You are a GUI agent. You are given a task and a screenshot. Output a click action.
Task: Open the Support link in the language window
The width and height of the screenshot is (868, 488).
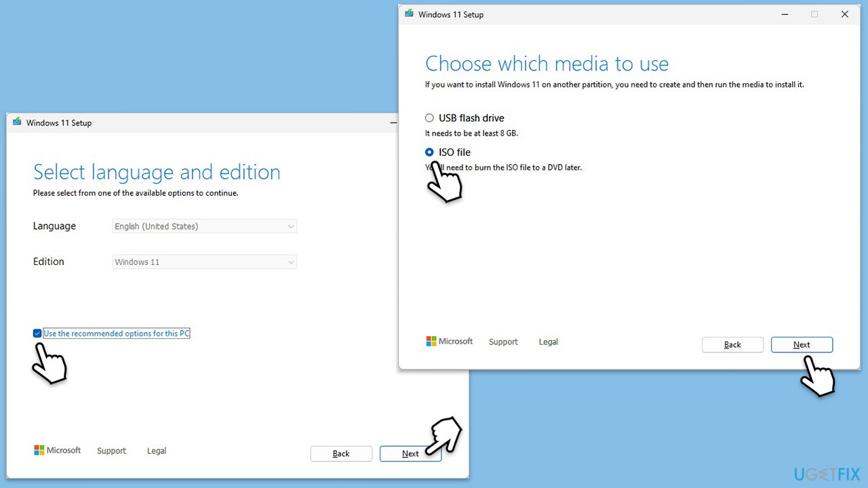(x=111, y=451)
